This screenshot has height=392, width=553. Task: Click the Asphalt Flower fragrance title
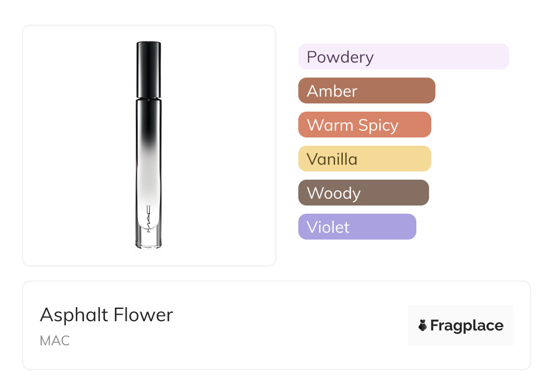106,315
